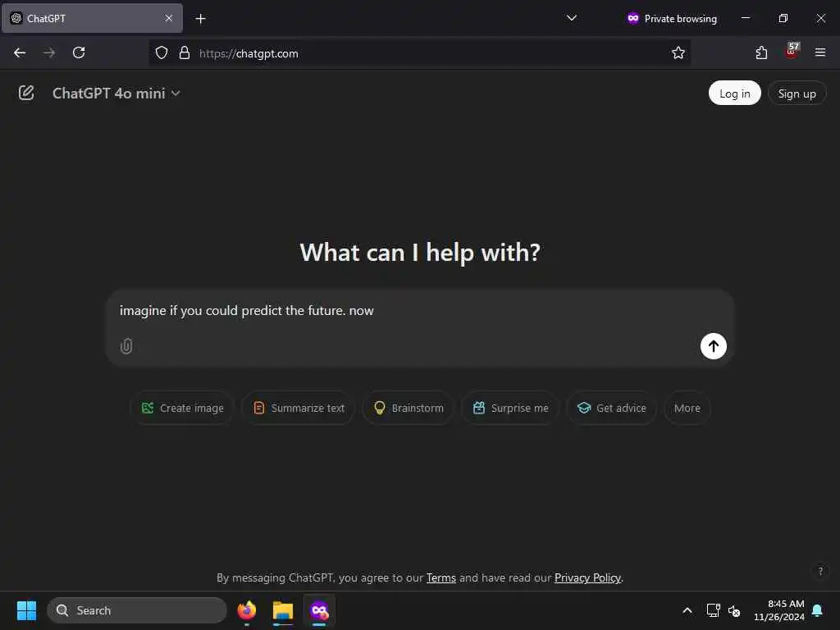
Task: Open File Explorer from the taskbar
Action: point(283,610)
